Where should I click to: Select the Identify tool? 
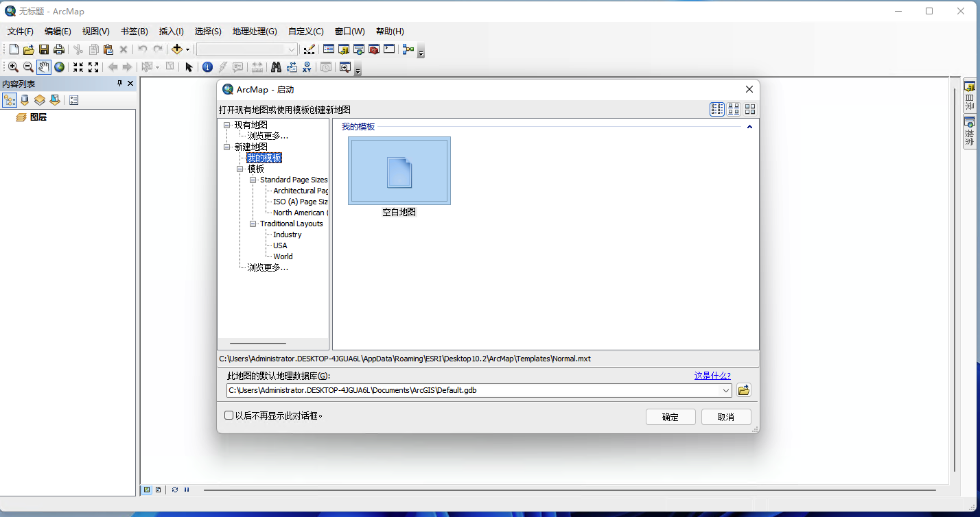[208, 67]
